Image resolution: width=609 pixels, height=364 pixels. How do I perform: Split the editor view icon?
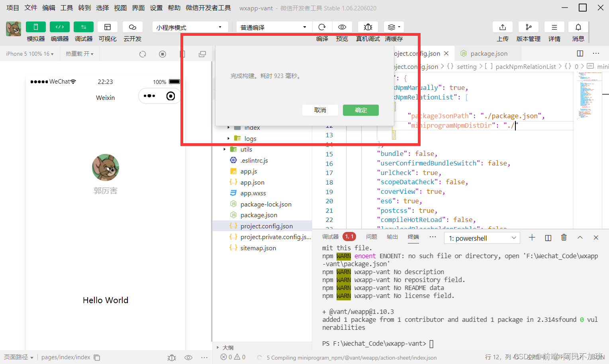click(580, 53)
